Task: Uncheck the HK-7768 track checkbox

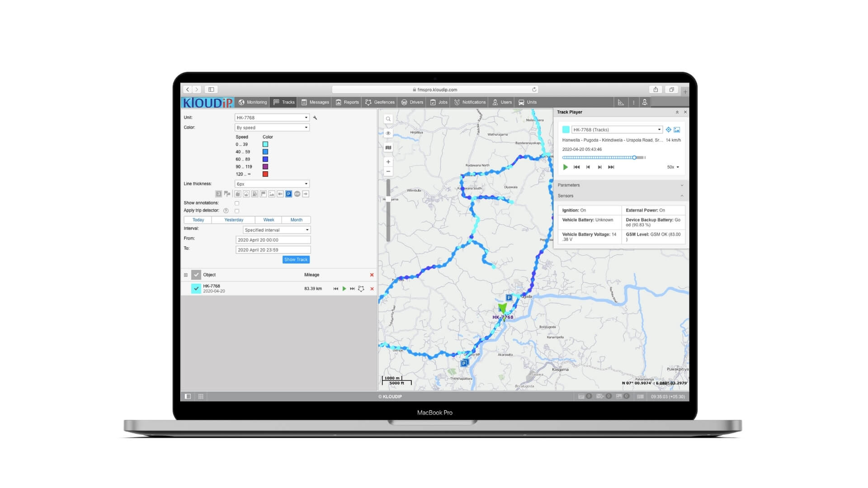Action: [196, 289]
